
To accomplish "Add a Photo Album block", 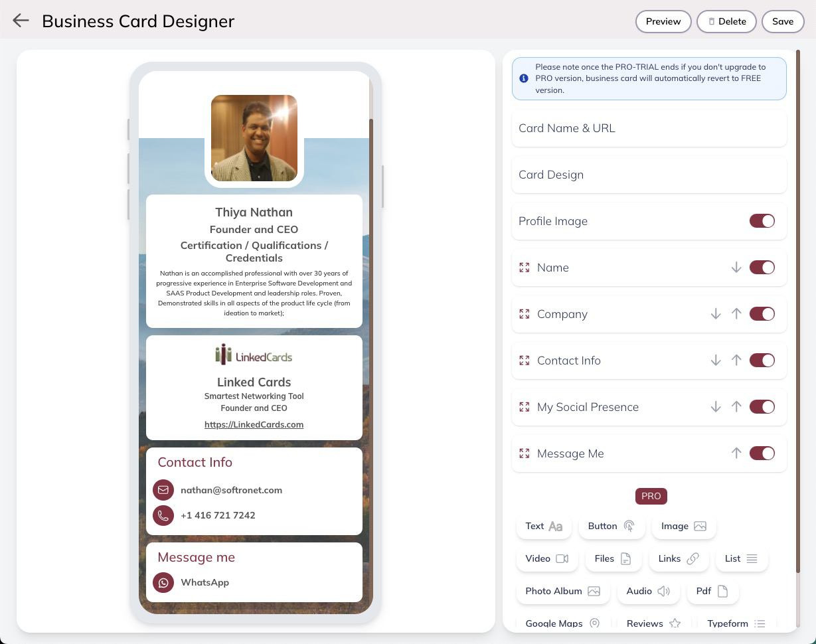I will [x=562, y=591].
